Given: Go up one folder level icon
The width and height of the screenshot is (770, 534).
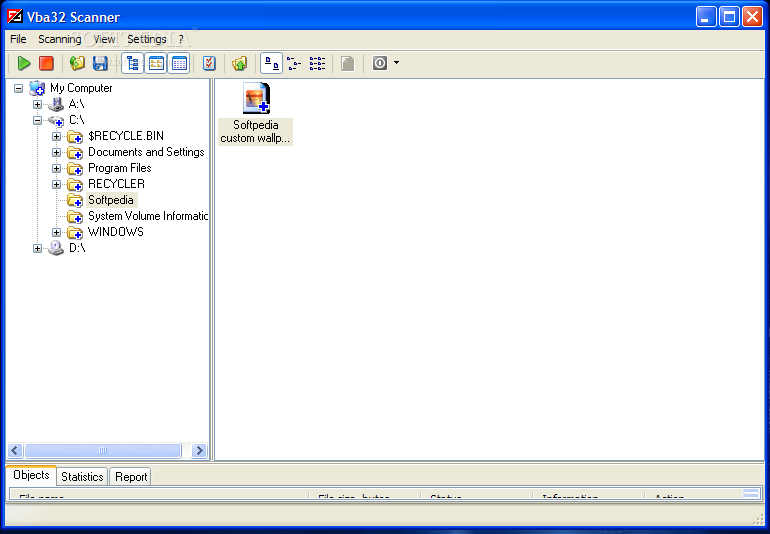Looking at the screenshot, I should tap(240, 63).
